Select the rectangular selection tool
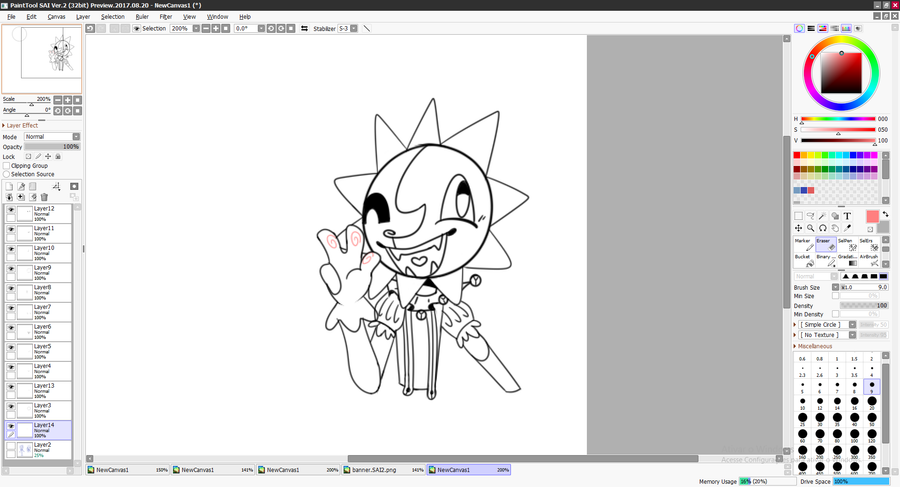Viewport: 900px width, 487px height. coord(798,216)
